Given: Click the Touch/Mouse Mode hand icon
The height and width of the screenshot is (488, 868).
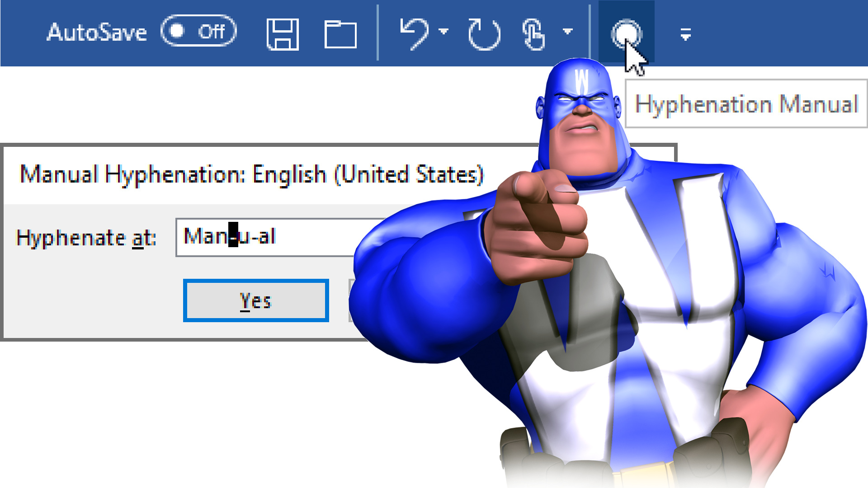Looking at the screenshot, I should (533, 34).
